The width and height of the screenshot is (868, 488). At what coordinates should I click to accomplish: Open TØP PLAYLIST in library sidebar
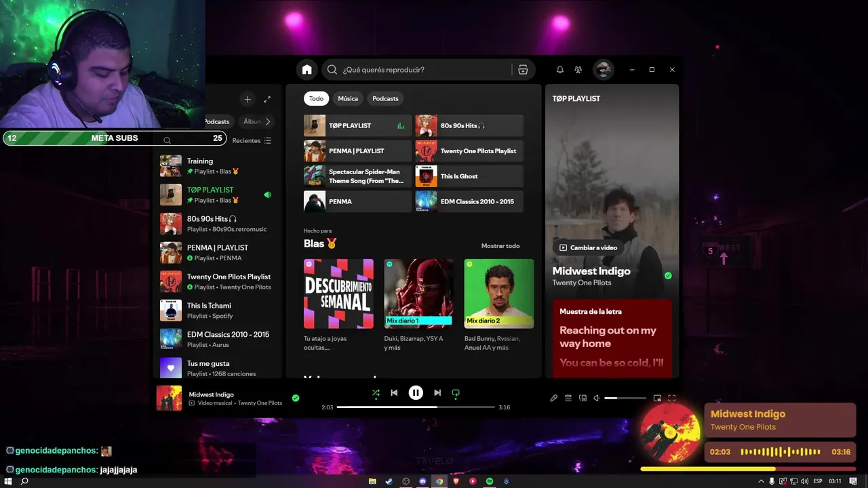pyautogui.click(x=218, y=195)
